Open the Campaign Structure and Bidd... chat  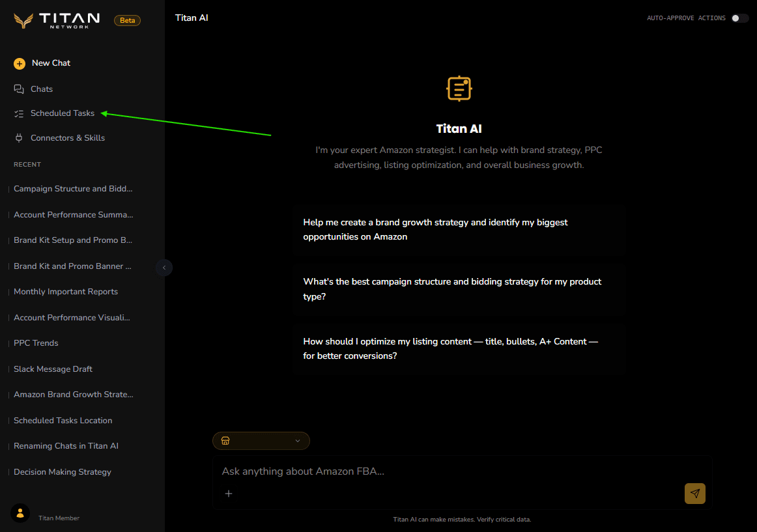tap(73, 189)
